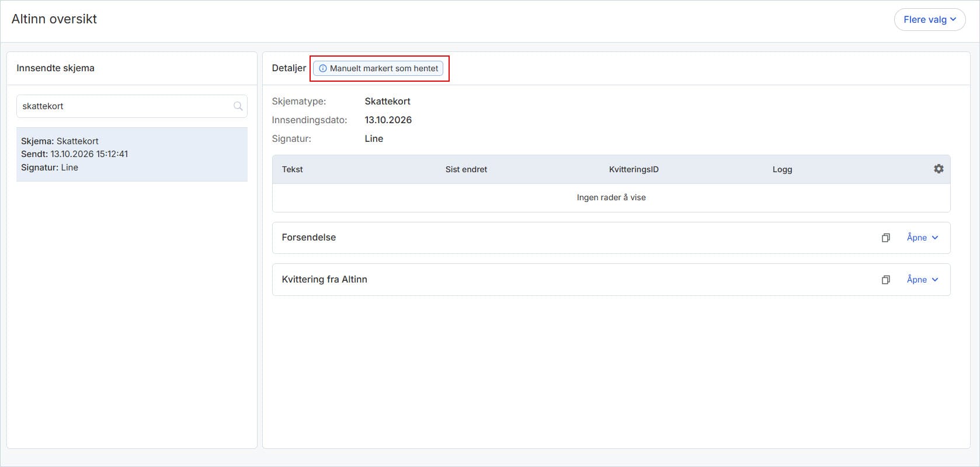This screenshot has width=980, height=467.
Task: Copy the Kvittering fra Altinn content icon
Action: pyautogui.click(x=886, y=280)
